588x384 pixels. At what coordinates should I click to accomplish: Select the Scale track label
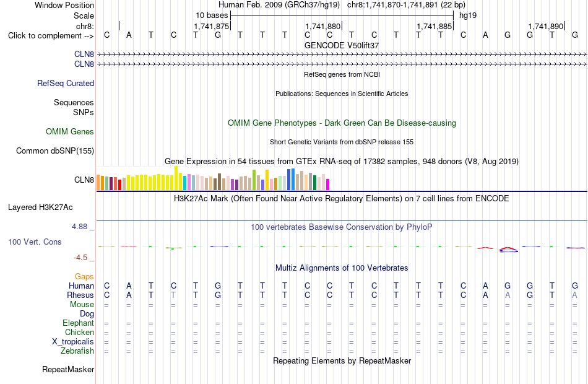pos(84,15)
